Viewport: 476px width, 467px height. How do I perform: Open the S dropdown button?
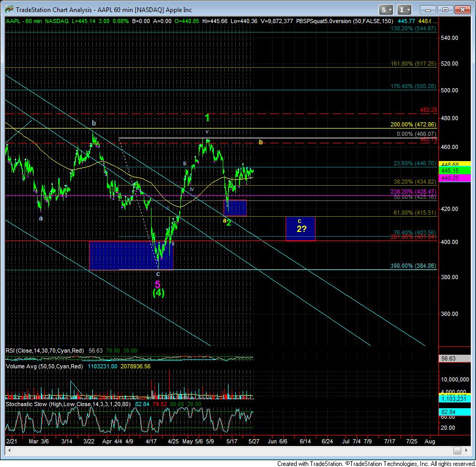pyautogui.click(x=386, y=10)
